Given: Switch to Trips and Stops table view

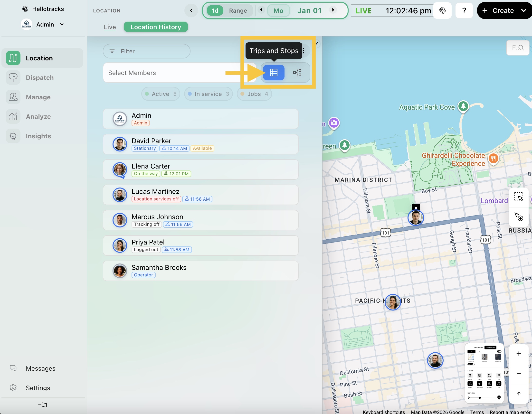Looking at the screenshot, I should [274, 73].
